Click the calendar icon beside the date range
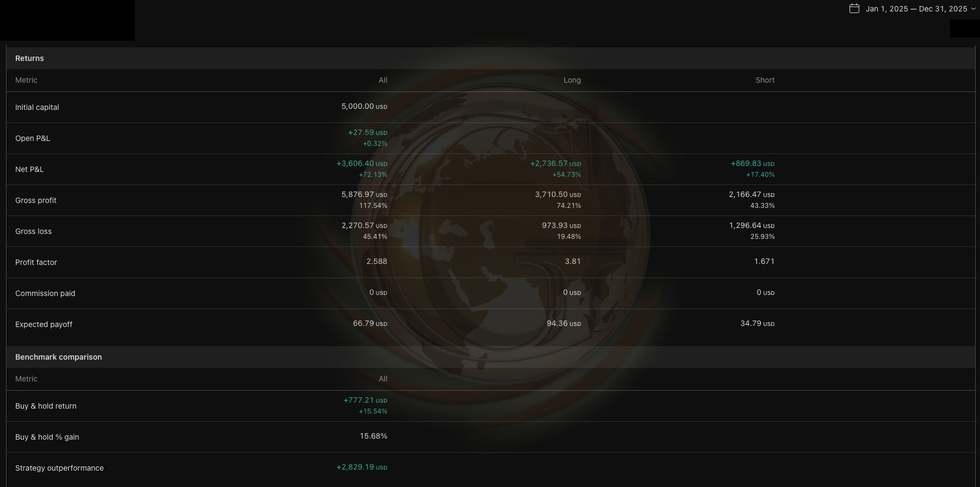 click(854, 9)
